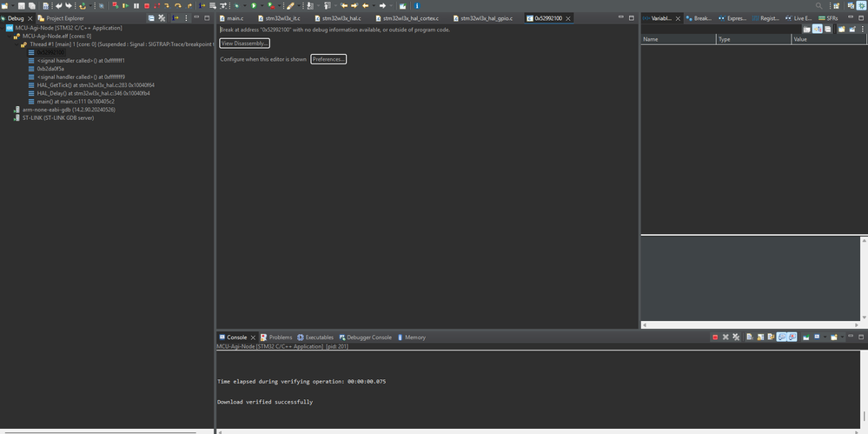Open the External Tools dropdown arrow
This screenshot has height=434, width=868.
[279, 5]
